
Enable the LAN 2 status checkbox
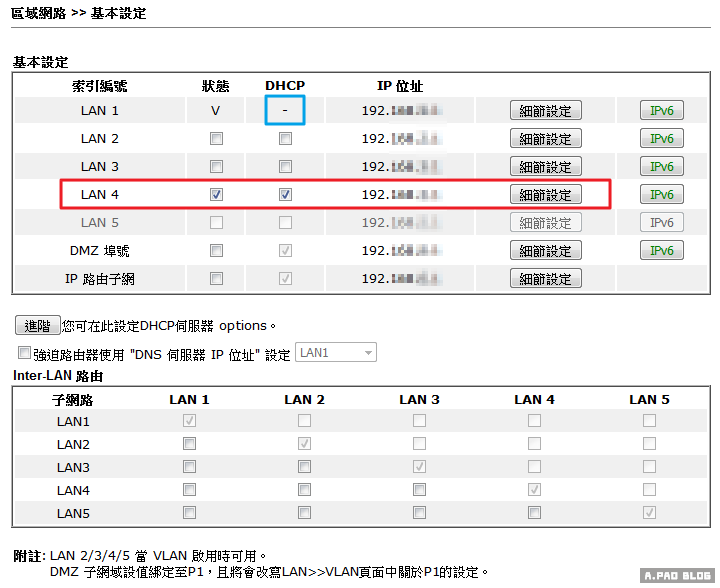[x=216, y=139]
